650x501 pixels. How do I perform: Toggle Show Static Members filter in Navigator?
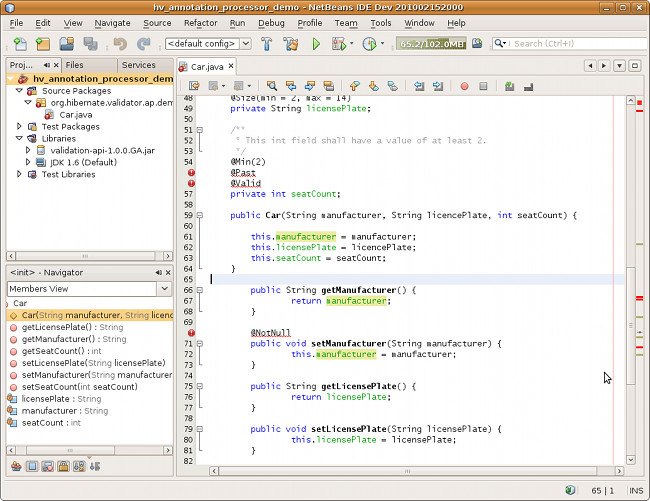click(x=49, y=466)
